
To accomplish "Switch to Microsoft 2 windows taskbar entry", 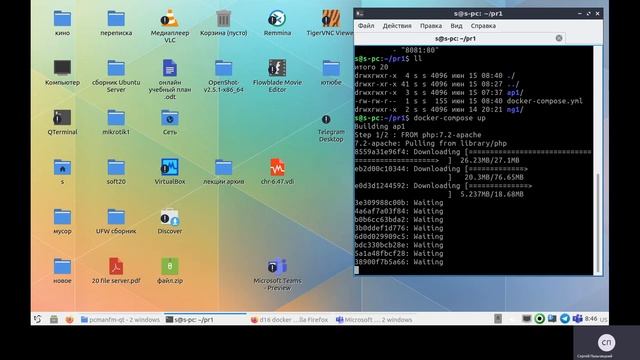I will (374, 320).
